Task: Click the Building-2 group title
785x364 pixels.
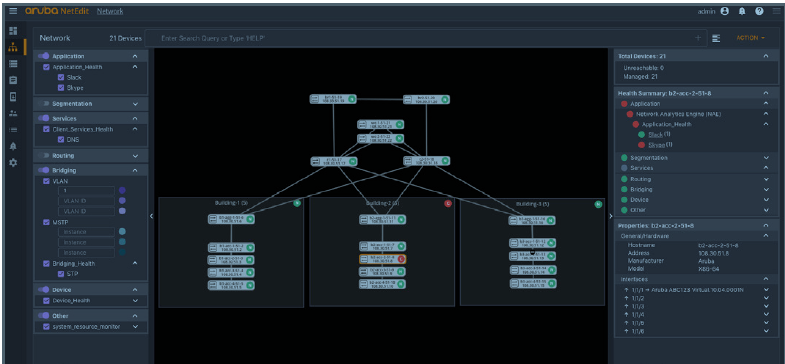Action: (382, 203)
